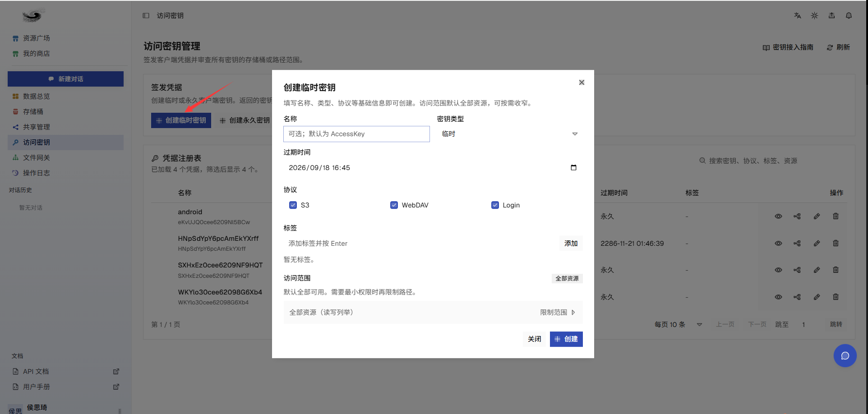The height and width of the screenshot is (414, 868).
Task: Open scope icon for HNpSdYpY6pcAmEkYXrff key
Action: tap(797, 243)
